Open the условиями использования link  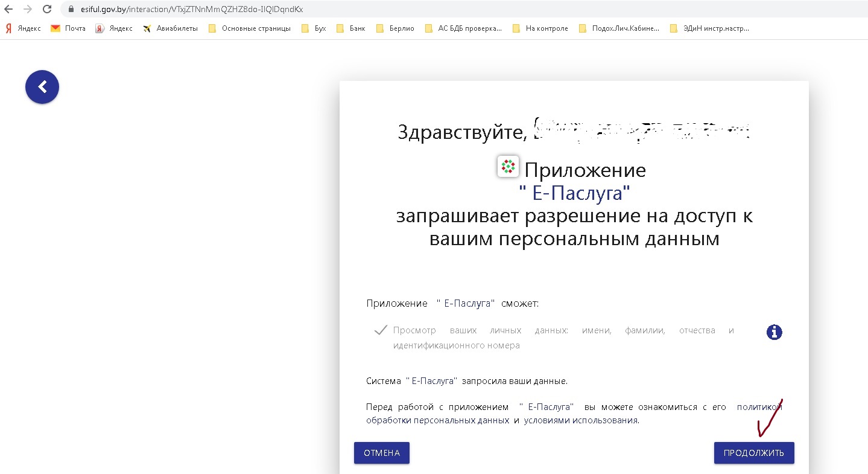coord(580,420)
